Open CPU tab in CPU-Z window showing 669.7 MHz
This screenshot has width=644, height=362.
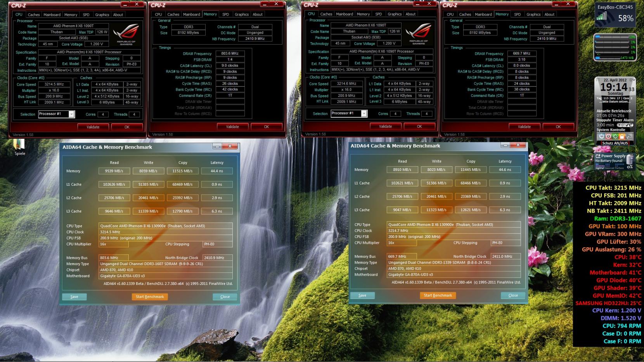click(x=450, y=14)
